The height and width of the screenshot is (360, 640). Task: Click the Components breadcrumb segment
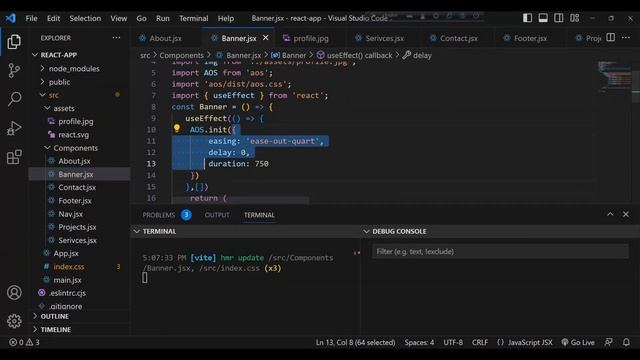181,55
